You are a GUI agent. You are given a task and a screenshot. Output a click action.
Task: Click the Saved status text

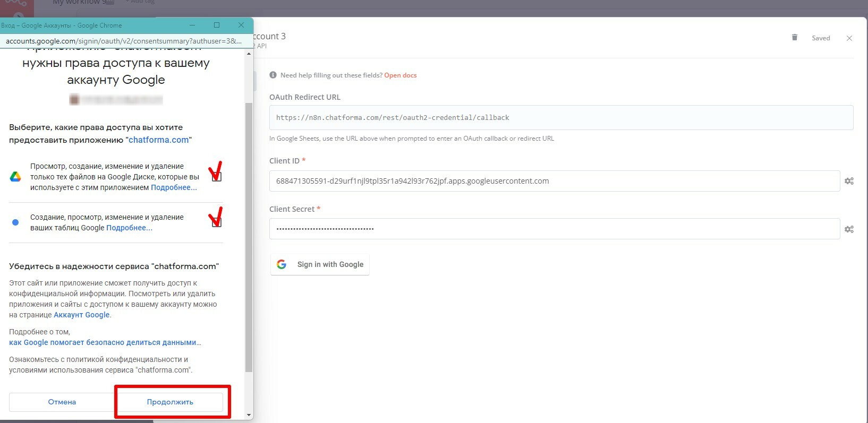[821, 38]
